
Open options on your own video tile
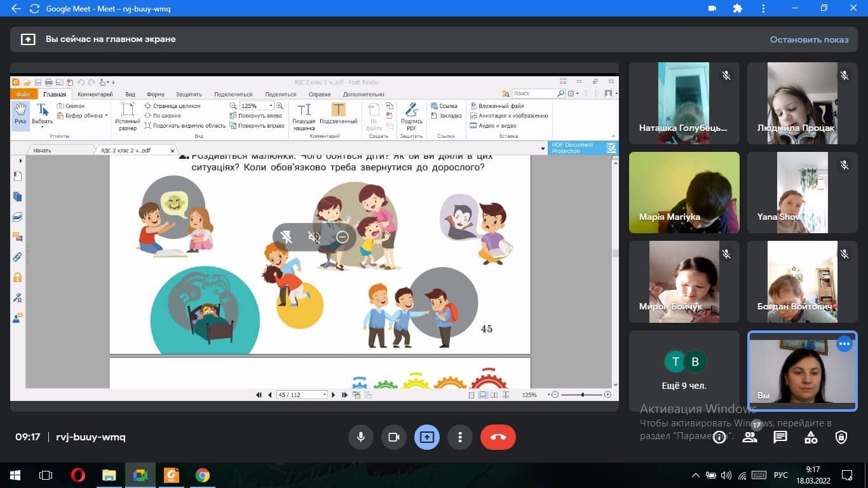click(844, 344)
